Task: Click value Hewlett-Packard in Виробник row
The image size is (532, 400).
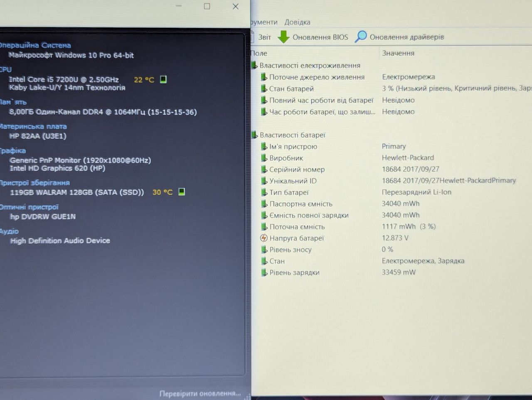Action: 408,157
